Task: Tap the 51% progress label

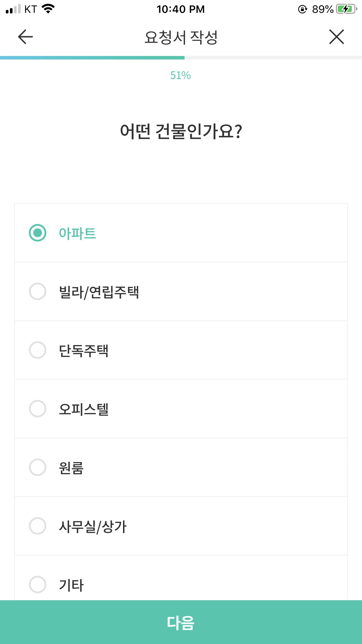Action: coord(180,76)
